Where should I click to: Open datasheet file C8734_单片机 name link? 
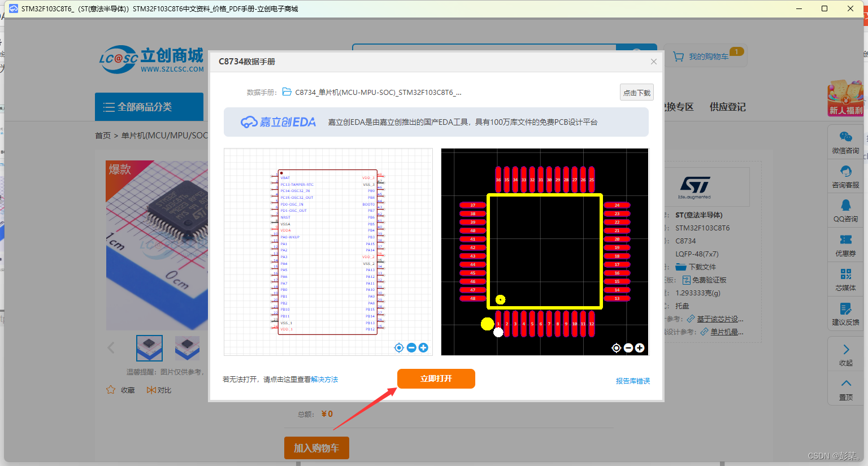click(x=378, y=93)
